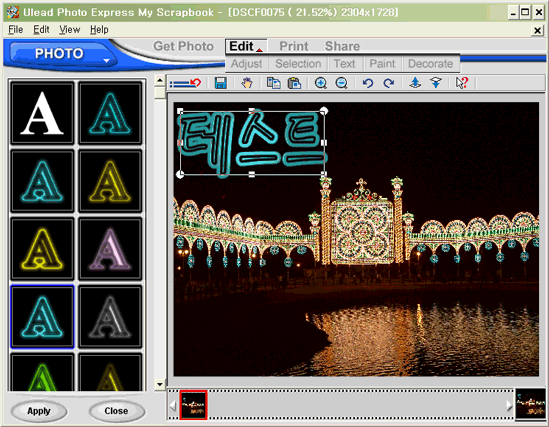549x427 pixels.
Task: Click the Close button in panel
Action: pos(116,411)
